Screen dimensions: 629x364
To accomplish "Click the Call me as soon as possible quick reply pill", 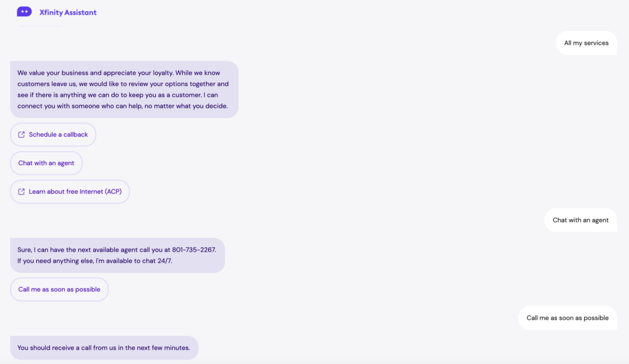I will click(59, 289).
